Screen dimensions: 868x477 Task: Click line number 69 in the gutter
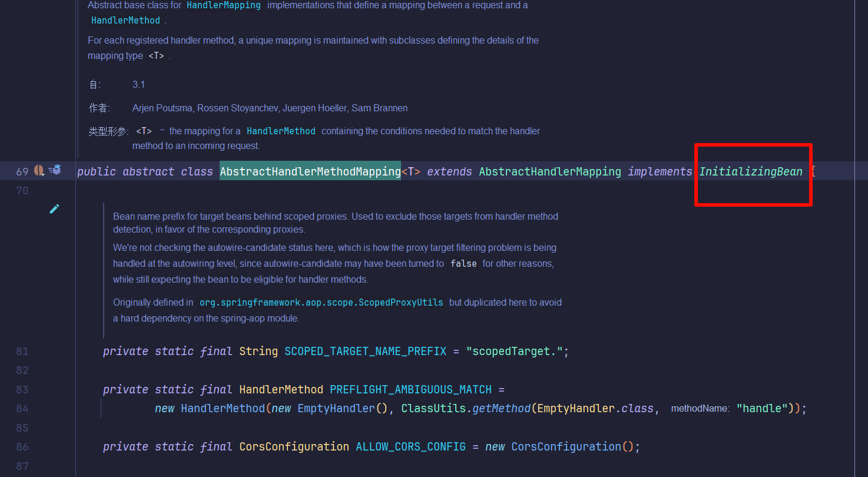[22, 171]
